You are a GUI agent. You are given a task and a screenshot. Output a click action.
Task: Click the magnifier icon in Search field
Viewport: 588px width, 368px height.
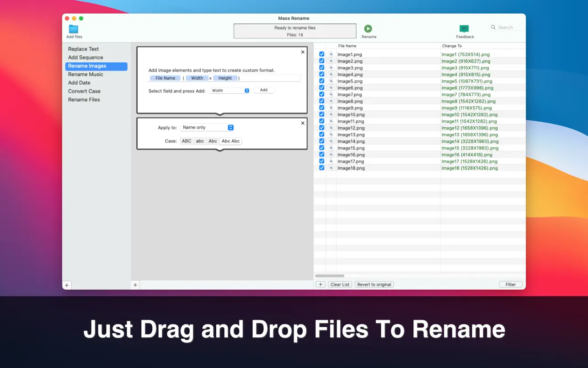[x=493, y=27]
